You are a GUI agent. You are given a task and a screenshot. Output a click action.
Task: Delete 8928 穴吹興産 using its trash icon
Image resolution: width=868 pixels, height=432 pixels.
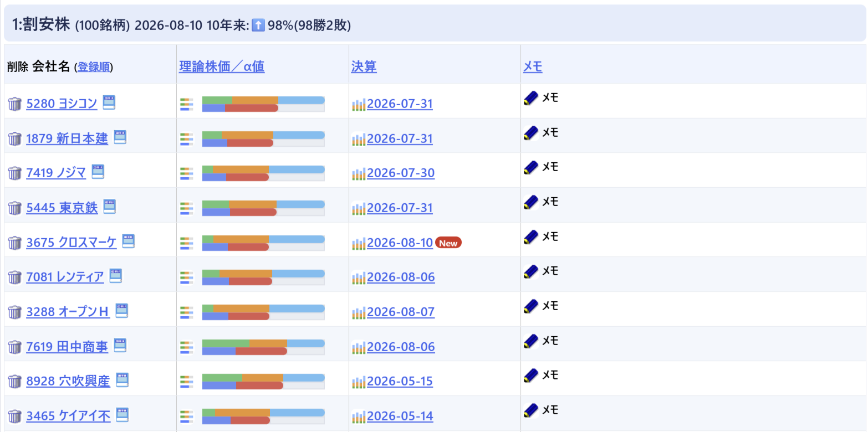(x=14, y=381)
